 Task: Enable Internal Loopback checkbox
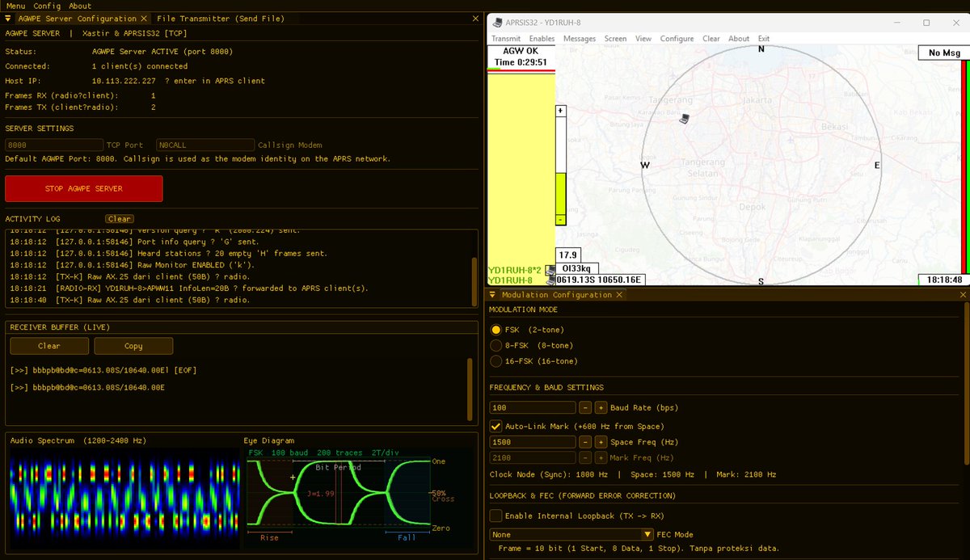point(496,516)
